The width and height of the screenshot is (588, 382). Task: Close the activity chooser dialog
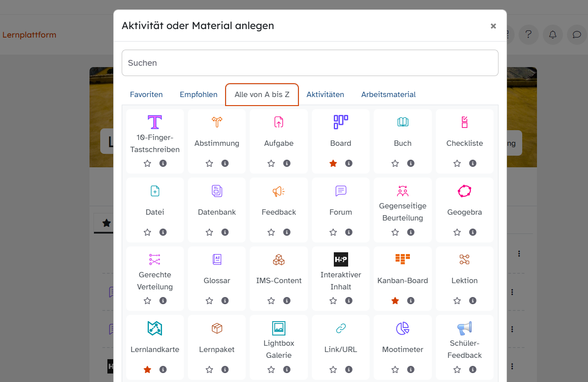tap(493, 26)
